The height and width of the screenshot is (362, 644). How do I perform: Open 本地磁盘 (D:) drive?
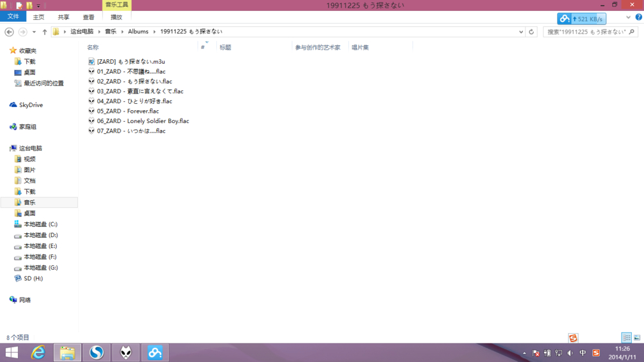(x=41, y=235)
